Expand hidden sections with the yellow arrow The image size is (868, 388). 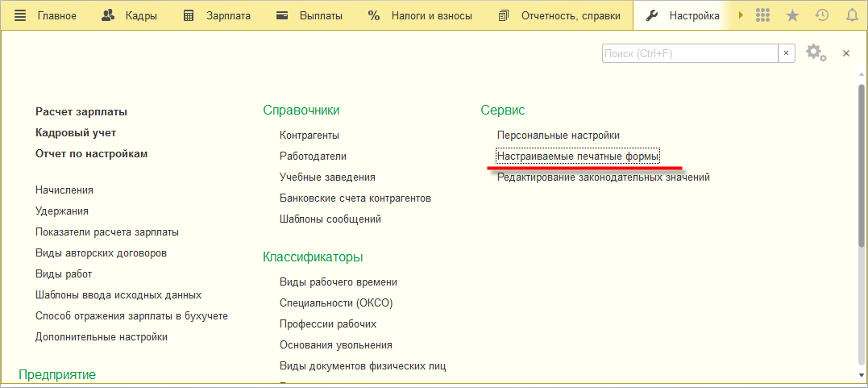[x=741, y=15]
